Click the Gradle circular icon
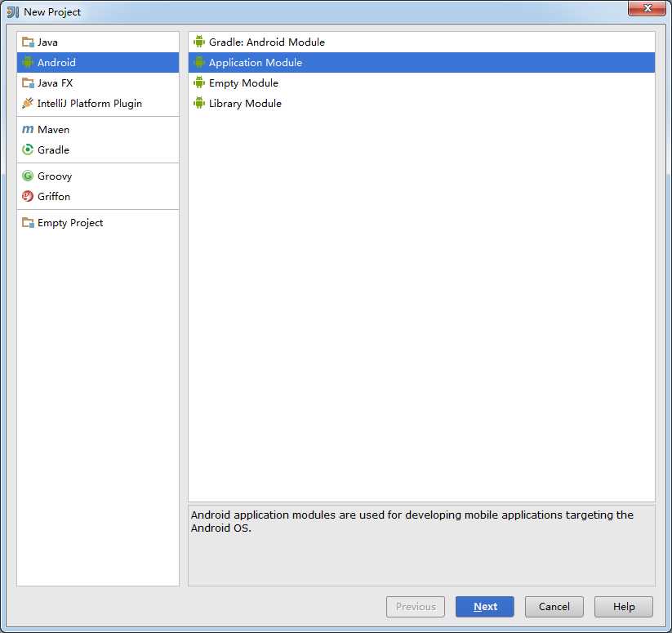The width and height of the screenshot is (672, 633). click(28, 149)
